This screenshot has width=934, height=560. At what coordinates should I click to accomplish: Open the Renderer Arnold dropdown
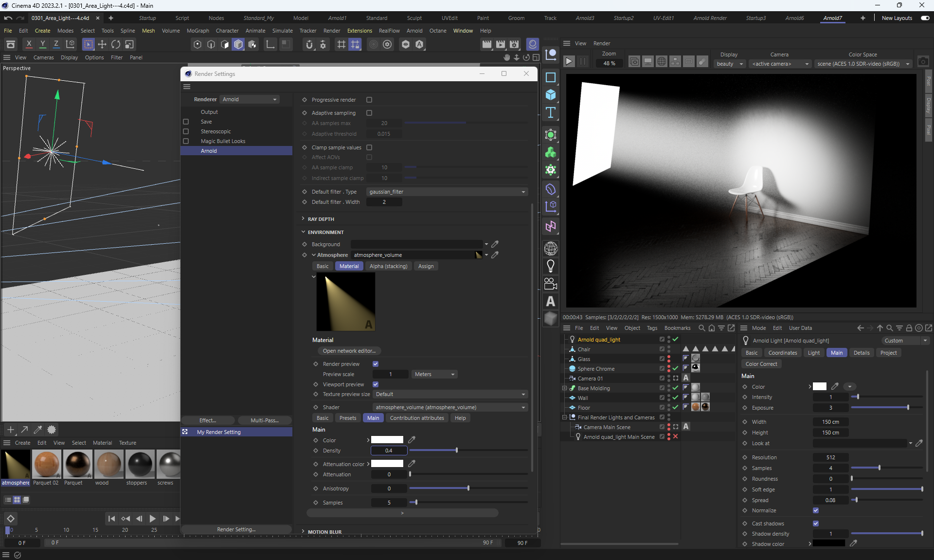tap(250, 99)
